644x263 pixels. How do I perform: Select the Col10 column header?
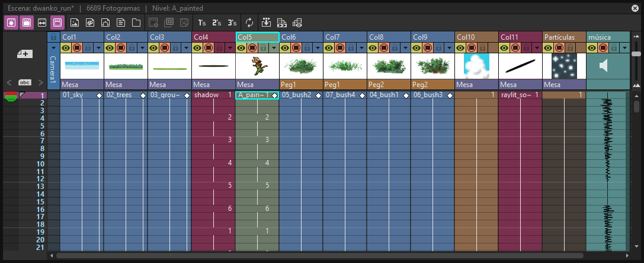coord(476,37)
